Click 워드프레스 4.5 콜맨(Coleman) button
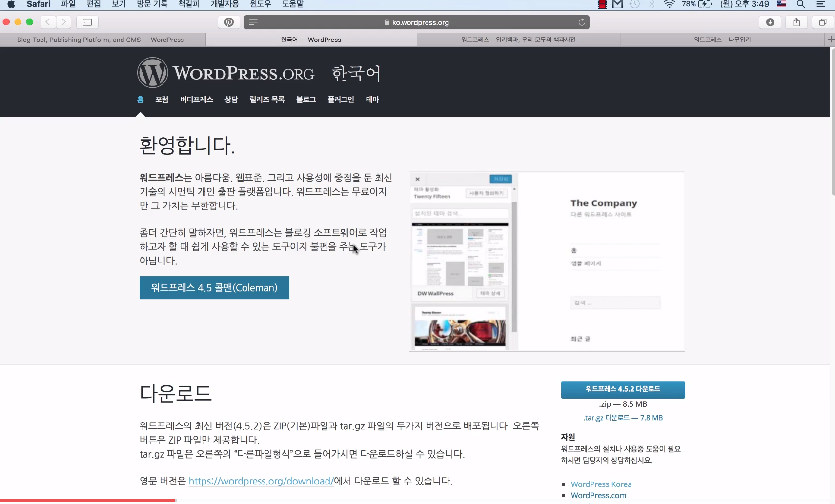 point(214,288)
